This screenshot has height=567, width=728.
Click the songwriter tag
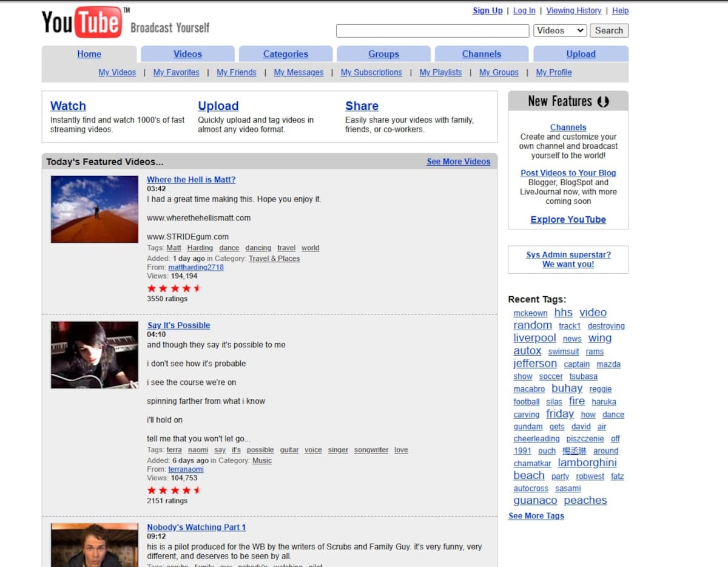tap(371, 450)
